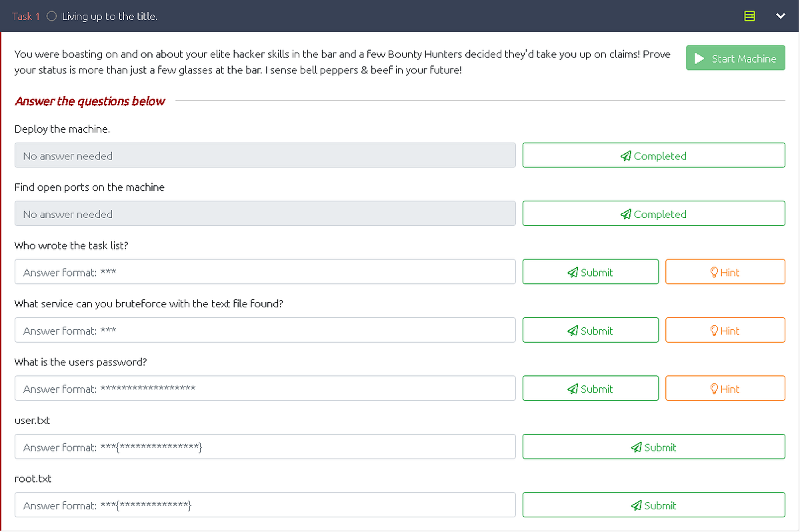800x532 pixels.
Task: Select the Task 1 label
Action: (26, 15)
